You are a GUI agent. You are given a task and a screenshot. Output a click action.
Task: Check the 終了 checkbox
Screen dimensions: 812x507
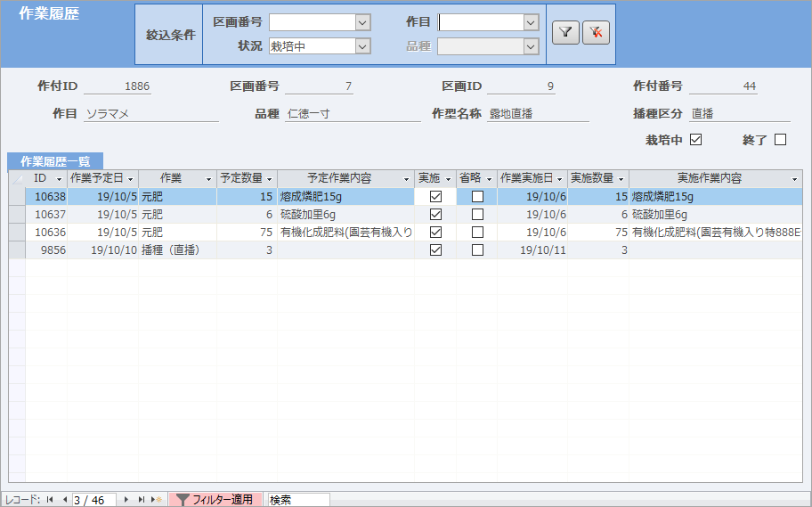click(x=780, y=140)
